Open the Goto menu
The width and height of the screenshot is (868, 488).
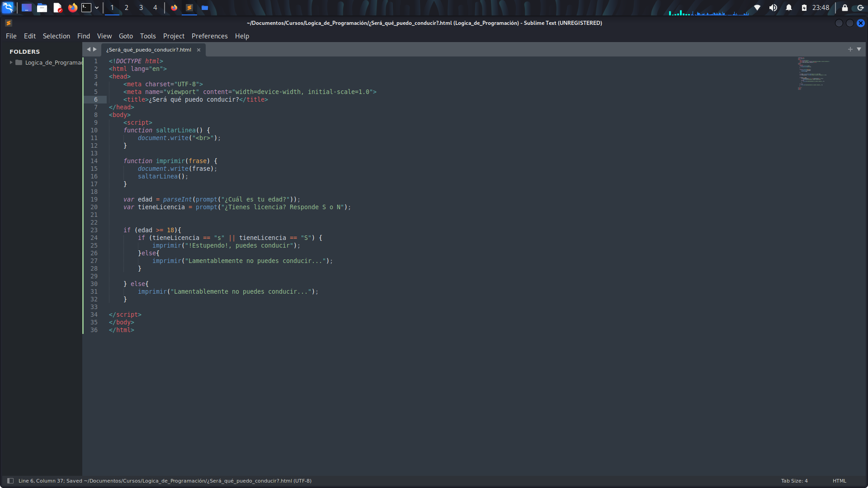pyautogui.click(x=126, y=36)
